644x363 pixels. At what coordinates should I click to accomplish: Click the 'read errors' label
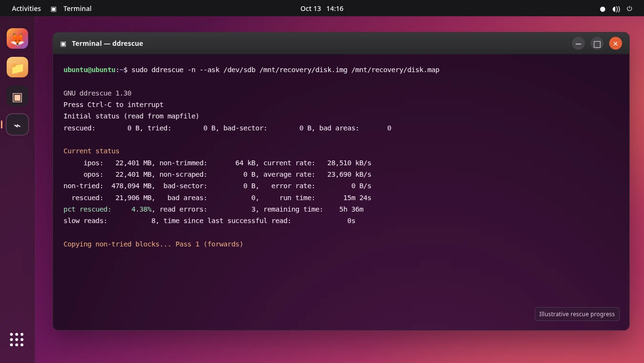(x=183, y=209)
